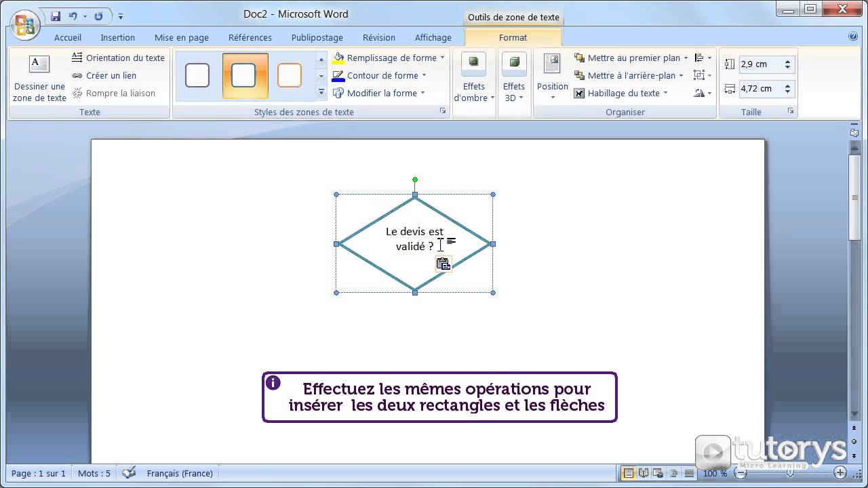Viewport: 868px width, 488px height.
Task: Switch to Print Layout view
Action: [628, 473]
